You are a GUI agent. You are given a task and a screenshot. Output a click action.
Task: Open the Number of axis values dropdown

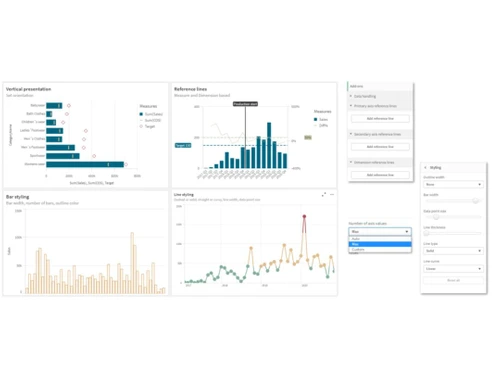pos(380,231)
